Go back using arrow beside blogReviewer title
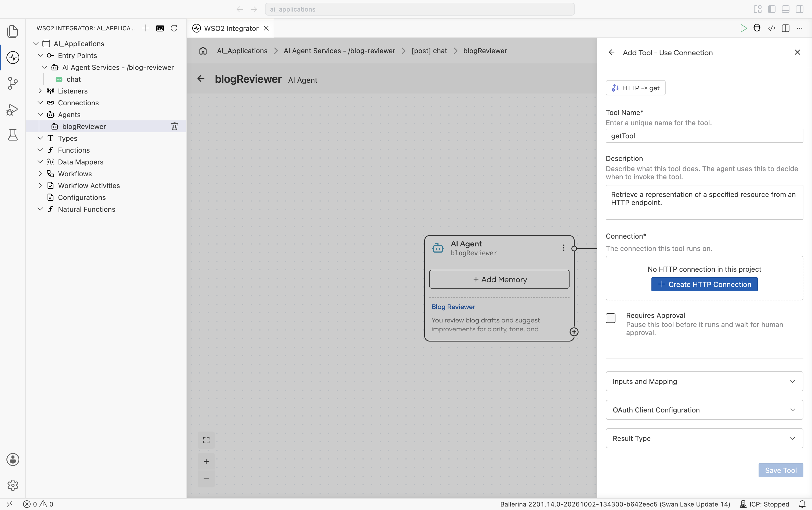 [201, 78]
